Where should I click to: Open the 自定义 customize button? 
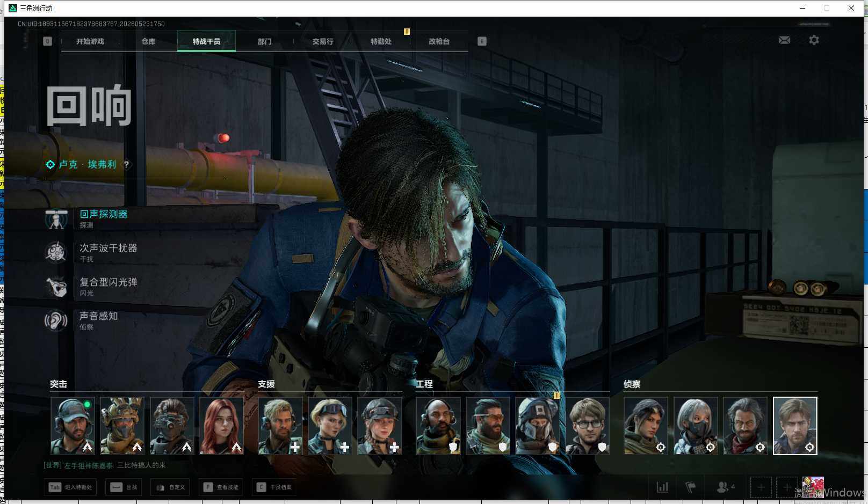click(x=171, y=487)
